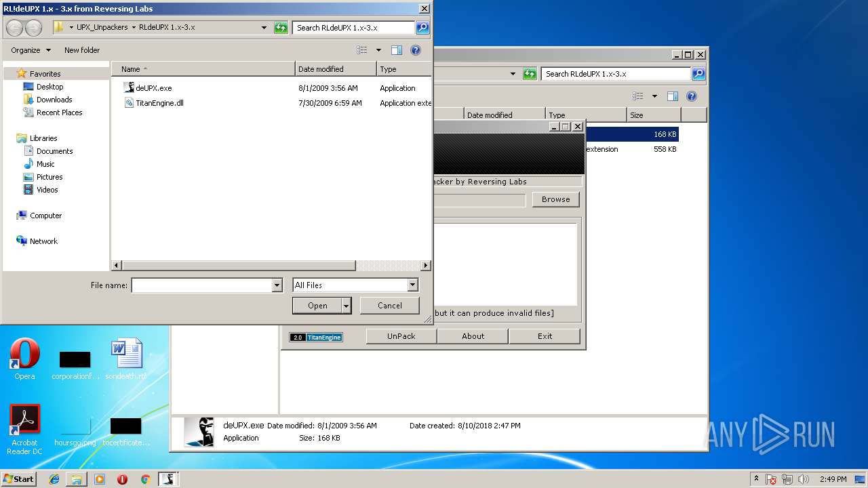Image resolution: width=868 pixels, height=488 pixels.
Task: Open Acrobat Reader DC desktop shortcut
Action: coord(24,430)
